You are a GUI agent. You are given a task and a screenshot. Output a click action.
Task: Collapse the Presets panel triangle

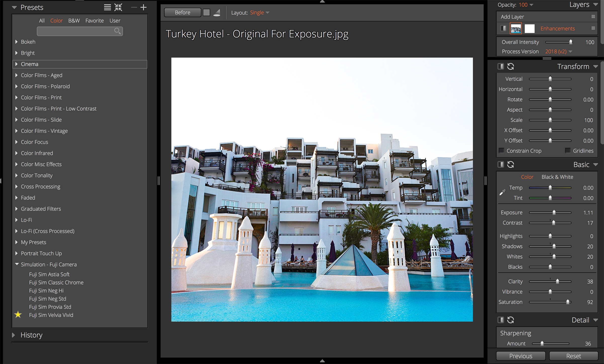coord(14,7)
